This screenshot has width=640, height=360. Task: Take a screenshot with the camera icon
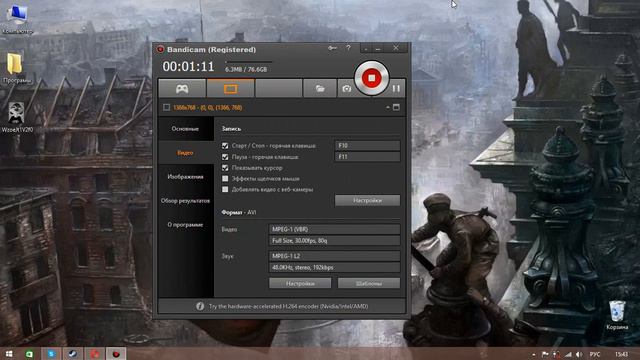click(347, 89)
